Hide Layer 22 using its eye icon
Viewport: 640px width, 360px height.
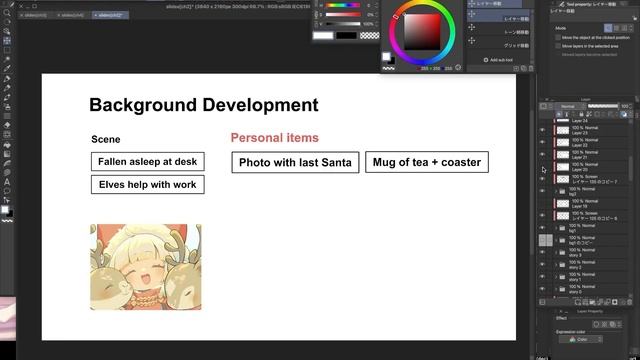coord(542,142)
